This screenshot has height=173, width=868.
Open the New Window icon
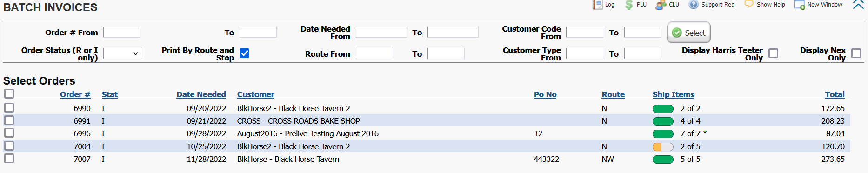(799, 5)
